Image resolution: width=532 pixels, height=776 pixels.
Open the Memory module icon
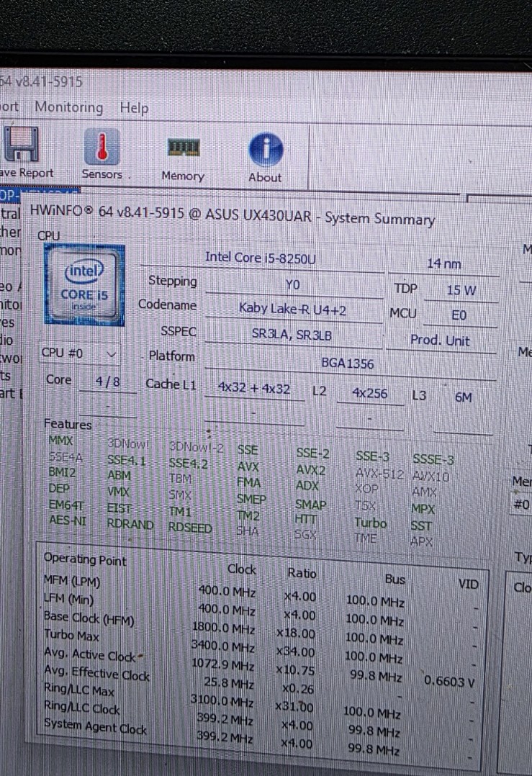coord(183,148)
